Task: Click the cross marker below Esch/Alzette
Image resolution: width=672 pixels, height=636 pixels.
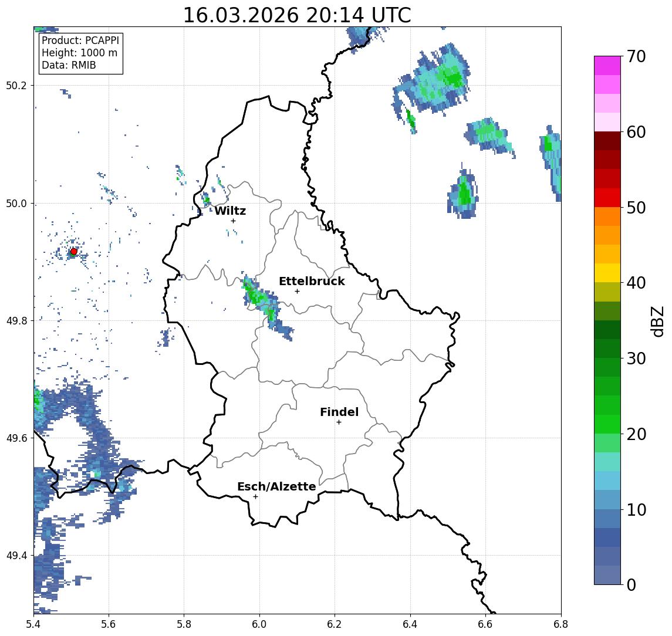Action: click(x=255, y=497)
